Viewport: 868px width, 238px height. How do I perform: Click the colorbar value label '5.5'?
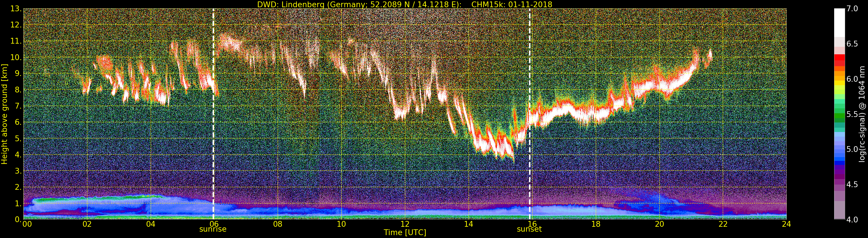point(852,114)
